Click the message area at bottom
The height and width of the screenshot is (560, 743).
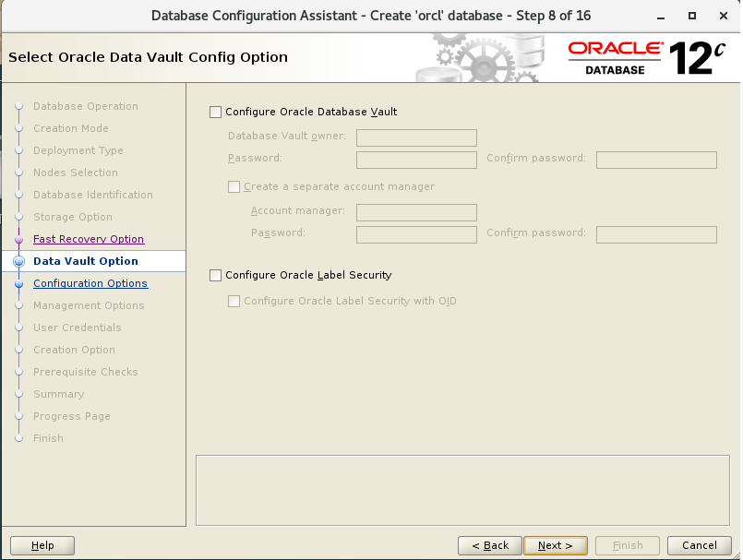click(x=462, y=491)
